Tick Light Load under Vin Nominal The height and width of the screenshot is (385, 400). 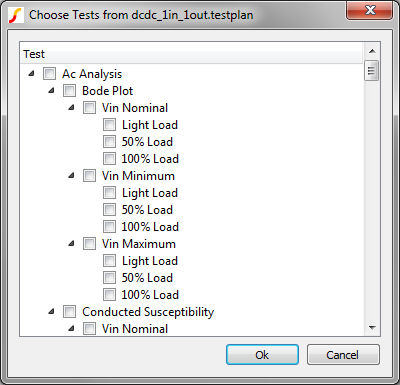point(109,125)
